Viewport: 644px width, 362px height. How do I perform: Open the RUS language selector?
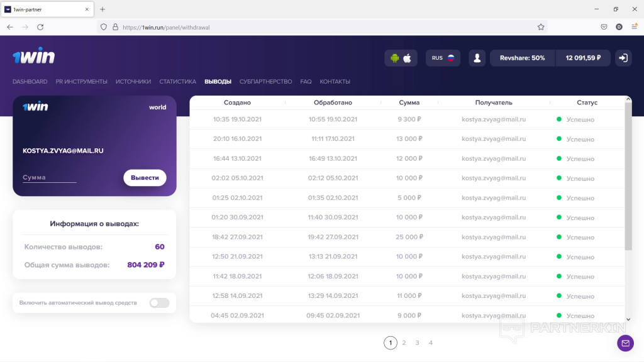coord(443,58)
